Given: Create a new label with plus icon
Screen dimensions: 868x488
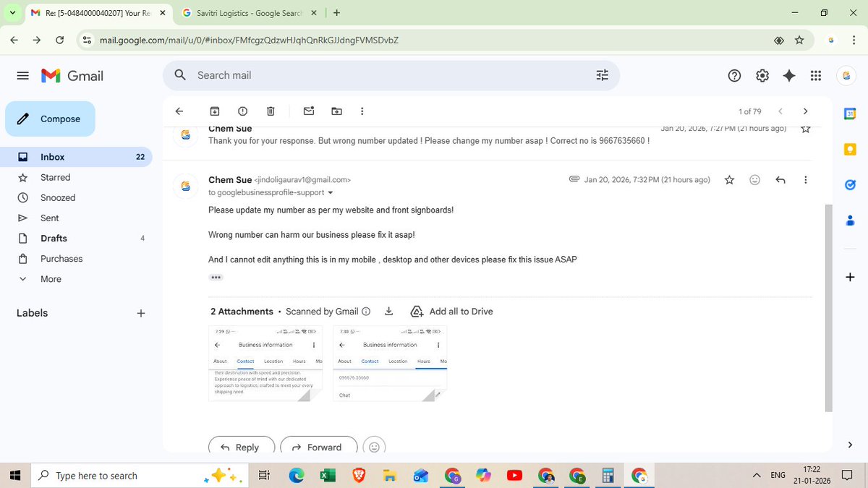Looking at the screenshot, I should pyautogui.click(x=141, y=313).
